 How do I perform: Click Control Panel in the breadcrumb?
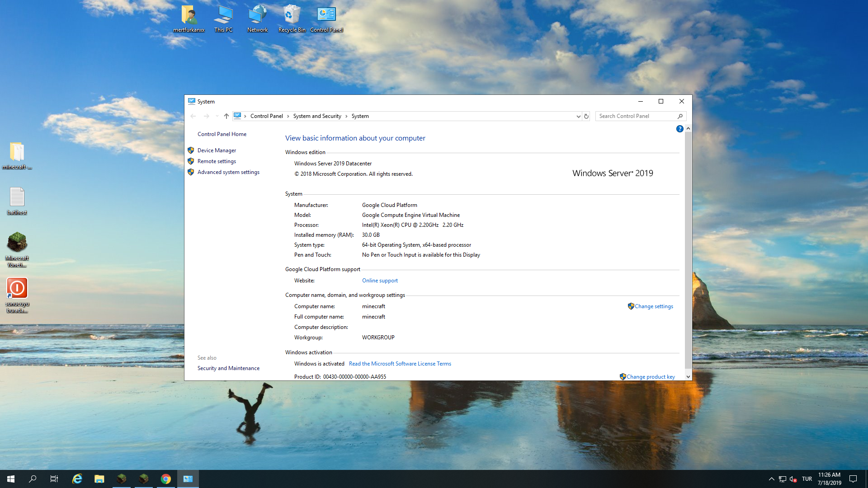[x=267, y=116]
